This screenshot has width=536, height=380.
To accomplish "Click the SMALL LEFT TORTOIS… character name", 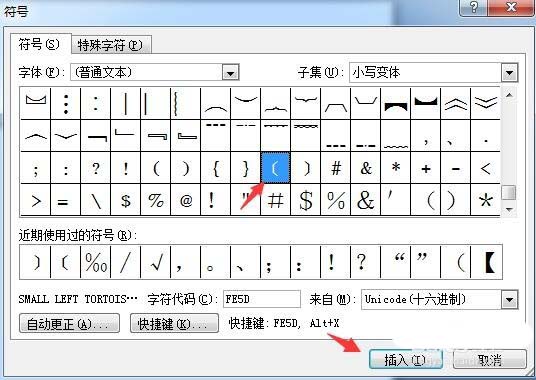I will 78,299.
